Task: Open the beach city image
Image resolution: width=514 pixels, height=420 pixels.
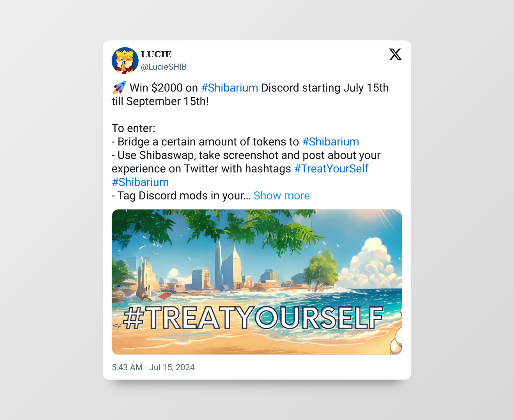Action: 257,282
